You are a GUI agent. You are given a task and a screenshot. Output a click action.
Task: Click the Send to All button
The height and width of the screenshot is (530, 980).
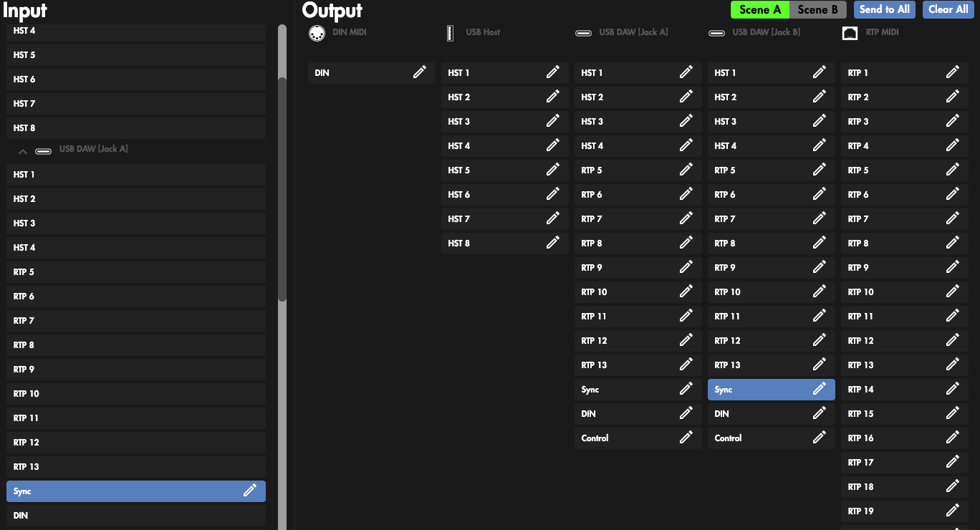coord(884,9)
